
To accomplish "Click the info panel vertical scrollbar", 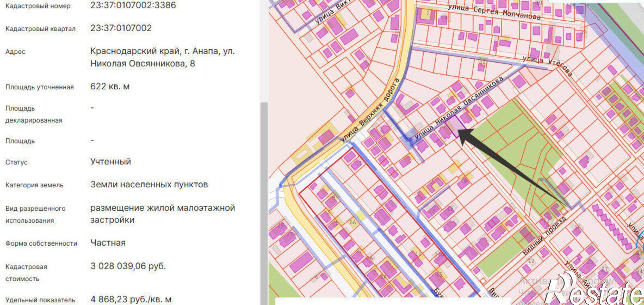I will 264,203.
